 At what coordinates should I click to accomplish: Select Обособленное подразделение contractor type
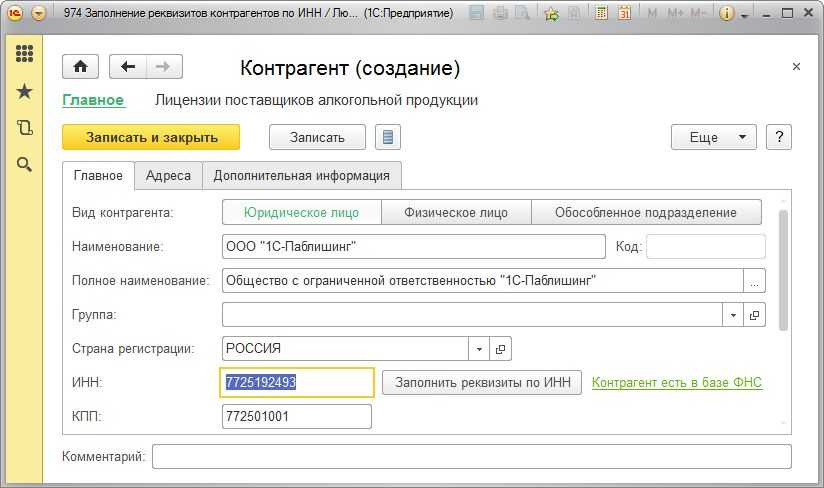point(646,212)
